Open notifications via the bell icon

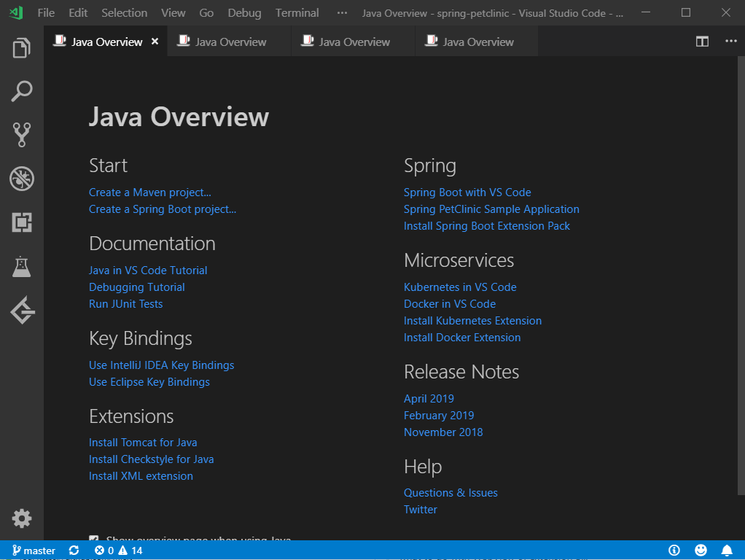pyautogui.click(x=727, y=550)
